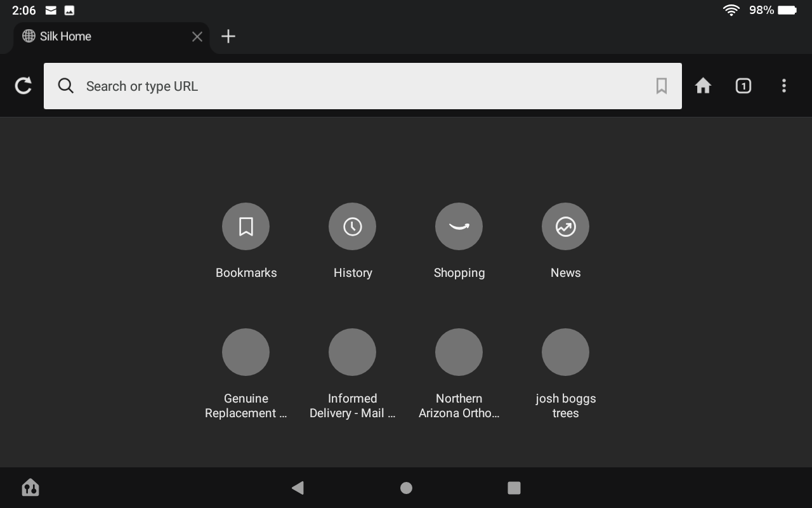Viewport: 812px width, 508px height.
Task: Tap the picture notification icon in the status bar
Action: pos(70,10)
